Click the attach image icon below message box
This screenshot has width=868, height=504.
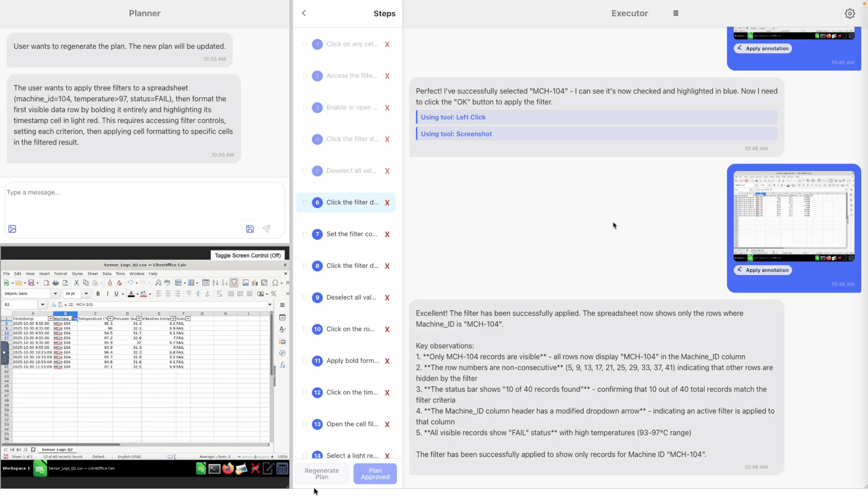point(12,229)
